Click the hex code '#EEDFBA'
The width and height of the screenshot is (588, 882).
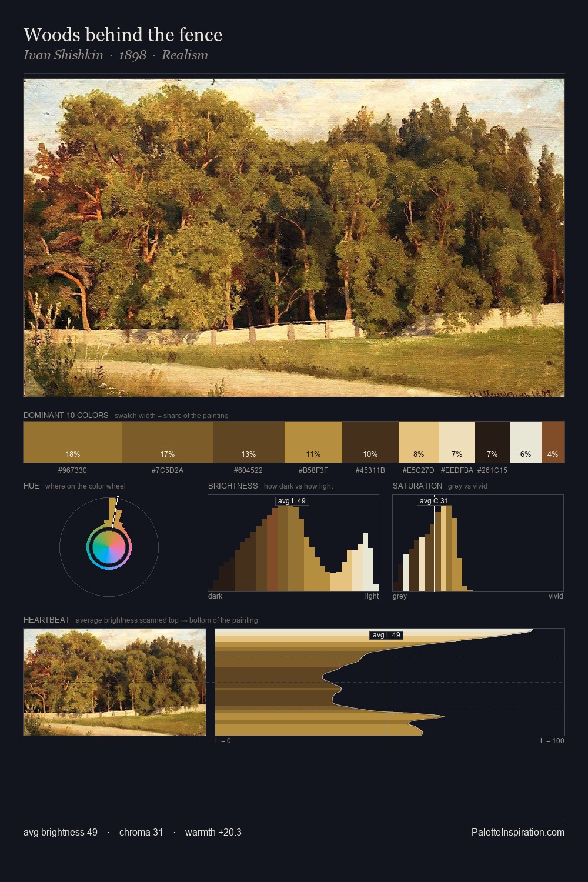coord(457,470)
